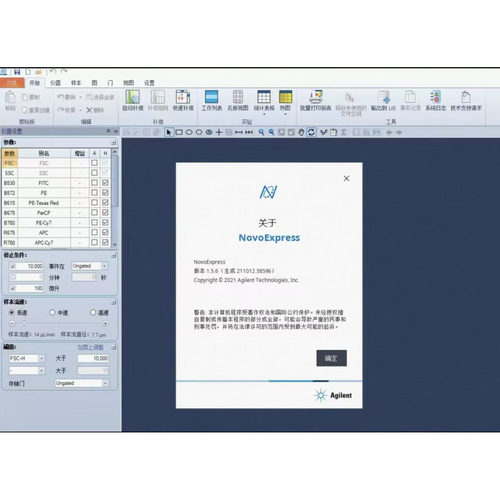Toggle the A checkbox for the FSC row
The image size is (500, 500).
95,163
